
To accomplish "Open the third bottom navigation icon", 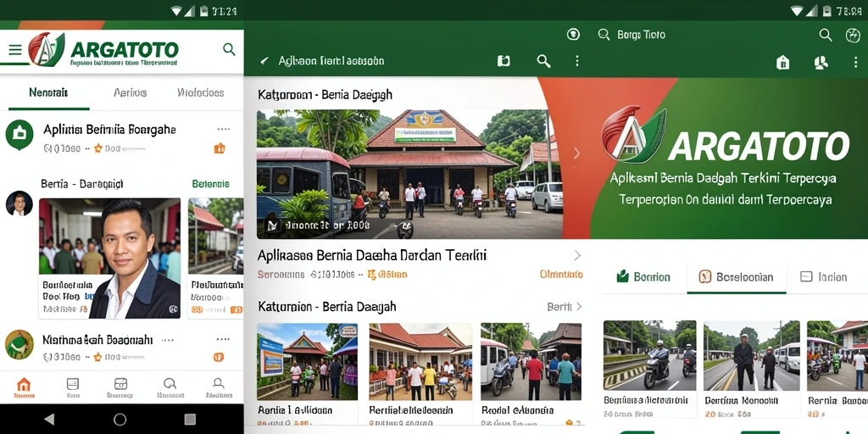I will point(120,387).
